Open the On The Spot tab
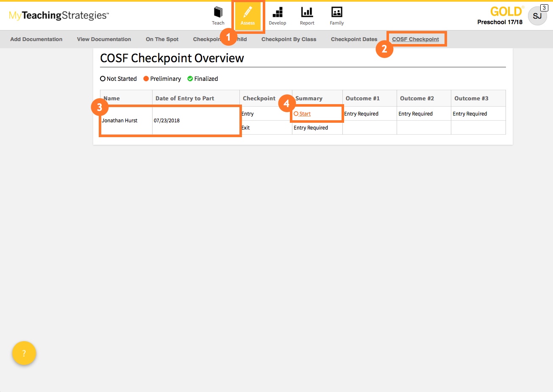The image size is (553, 392). (162, 39)
